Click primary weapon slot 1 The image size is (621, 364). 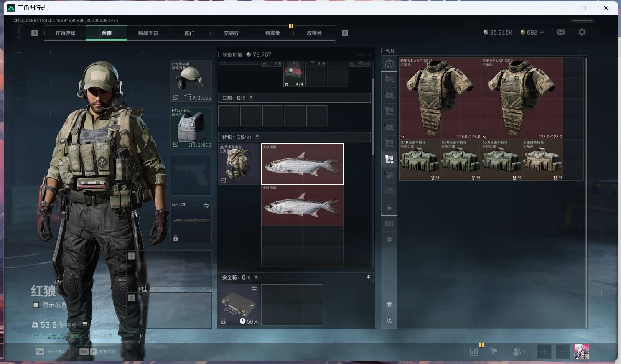(169, 268)
